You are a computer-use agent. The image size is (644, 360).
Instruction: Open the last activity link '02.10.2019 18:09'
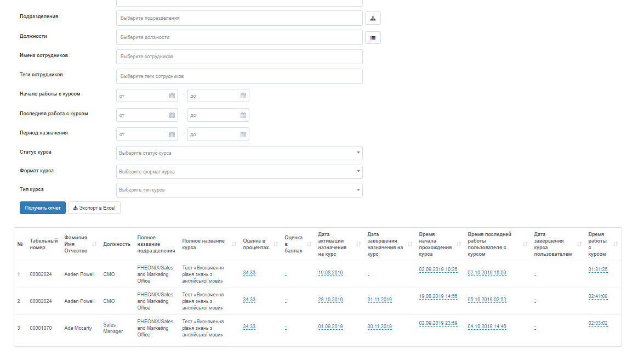click(487, 273)
